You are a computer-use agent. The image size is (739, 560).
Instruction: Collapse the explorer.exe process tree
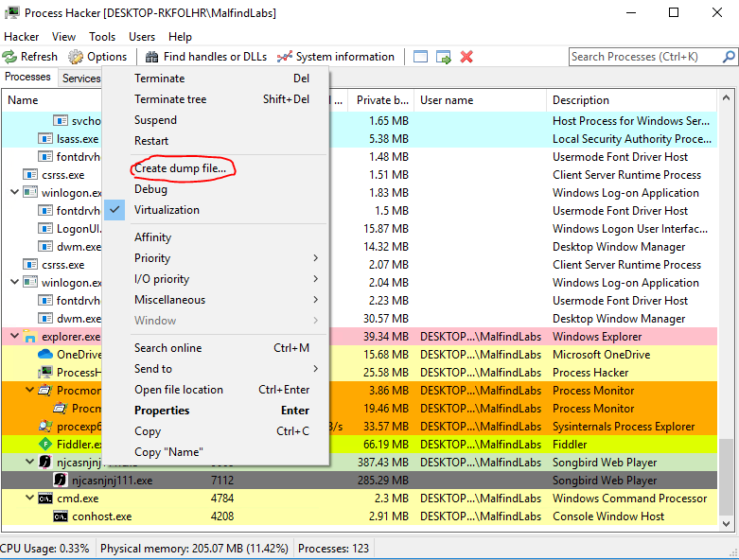click(14, 337)
